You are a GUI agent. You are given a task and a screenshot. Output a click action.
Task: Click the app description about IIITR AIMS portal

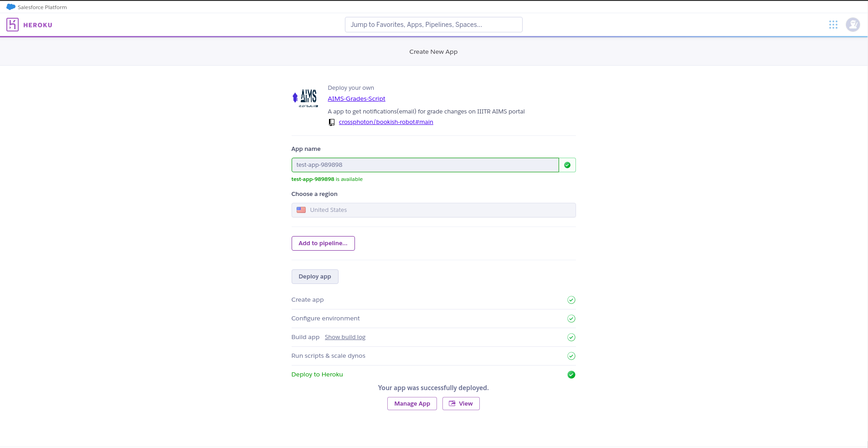[x=426, y=112]
